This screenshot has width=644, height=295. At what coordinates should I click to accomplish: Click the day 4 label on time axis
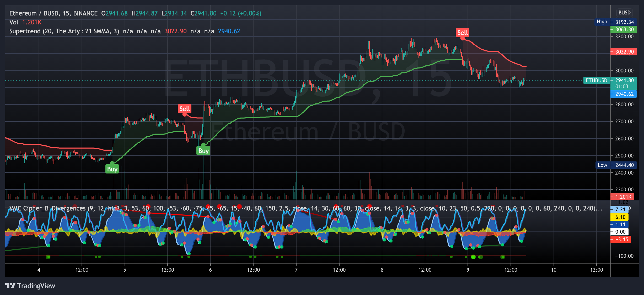(39, 270)
